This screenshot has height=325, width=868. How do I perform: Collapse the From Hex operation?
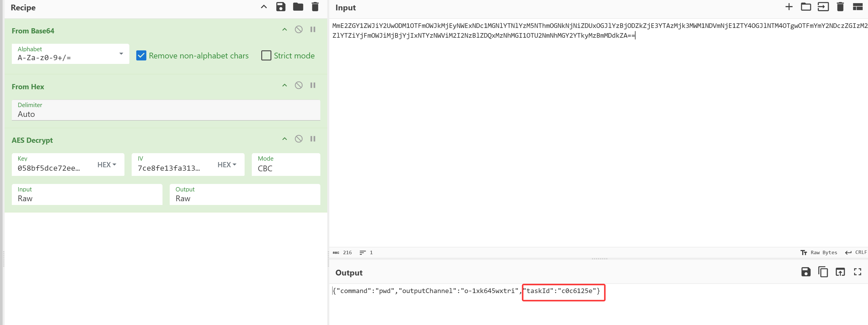pyautogui.click(x=284, y=85)
